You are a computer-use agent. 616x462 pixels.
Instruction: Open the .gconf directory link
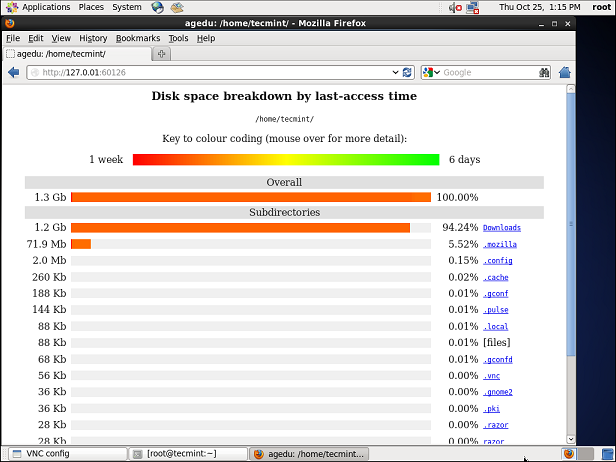tap(495, 294)
